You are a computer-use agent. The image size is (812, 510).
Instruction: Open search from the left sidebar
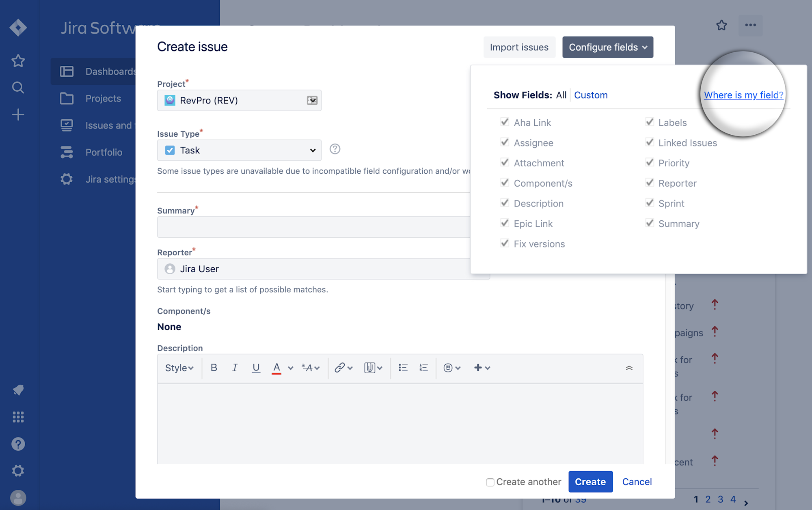(x=18, y=87)
